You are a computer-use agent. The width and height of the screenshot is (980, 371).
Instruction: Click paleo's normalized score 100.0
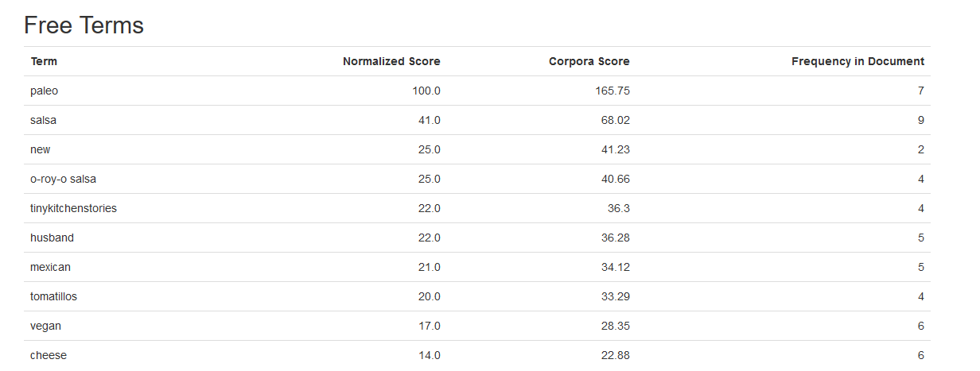pyautogui.click(x=426, y=91)
